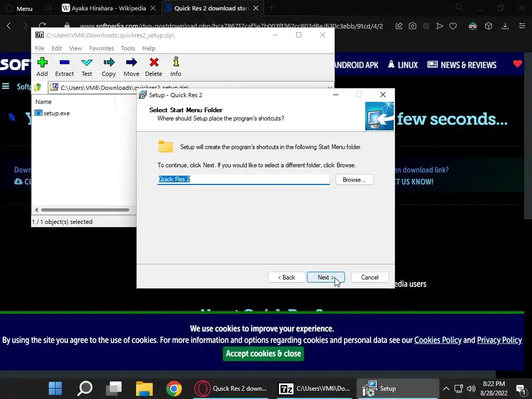Switch to Opera taskbar item
This screenshot has height=399, width=532.
click(231, 389)
